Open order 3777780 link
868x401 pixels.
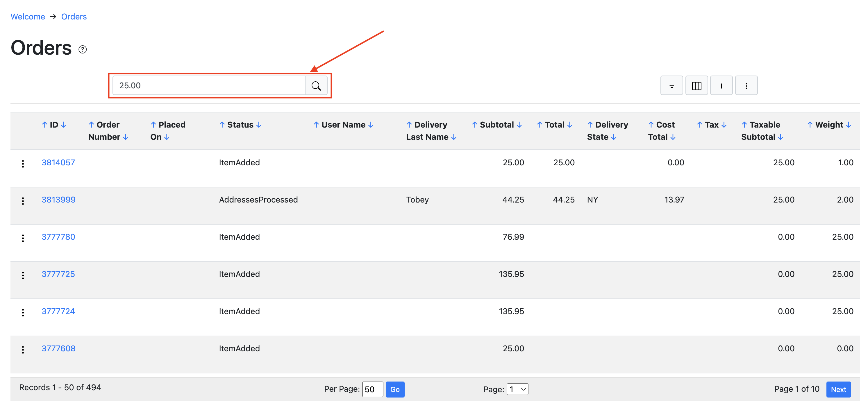tap(58, 237)
